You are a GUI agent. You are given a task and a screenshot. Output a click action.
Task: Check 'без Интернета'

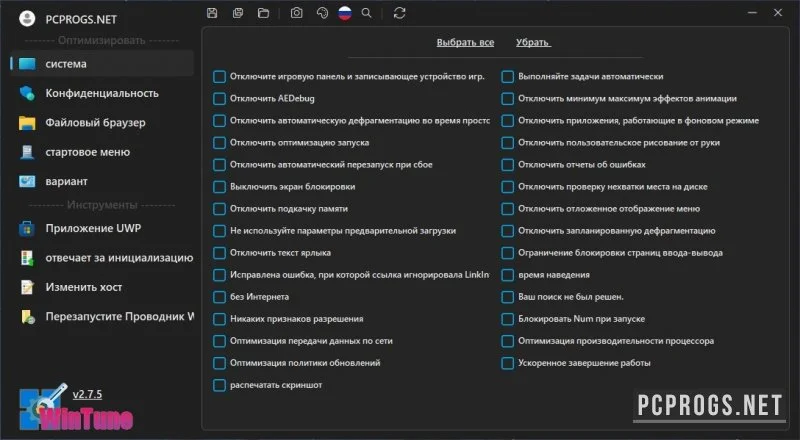point(219,297)
